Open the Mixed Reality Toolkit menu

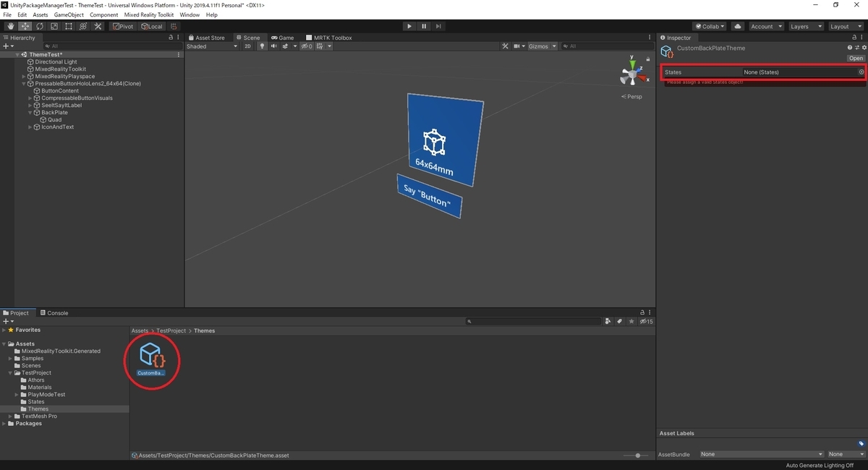pos(148,15)
